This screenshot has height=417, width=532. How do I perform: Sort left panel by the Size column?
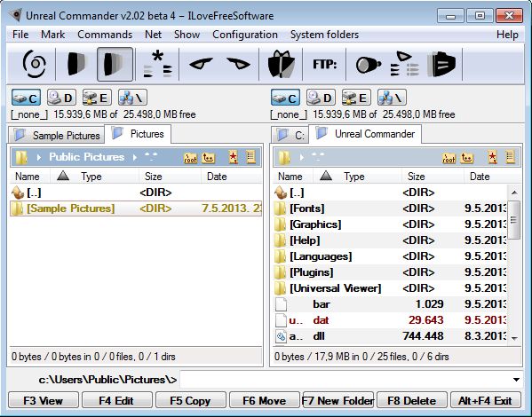170,177
